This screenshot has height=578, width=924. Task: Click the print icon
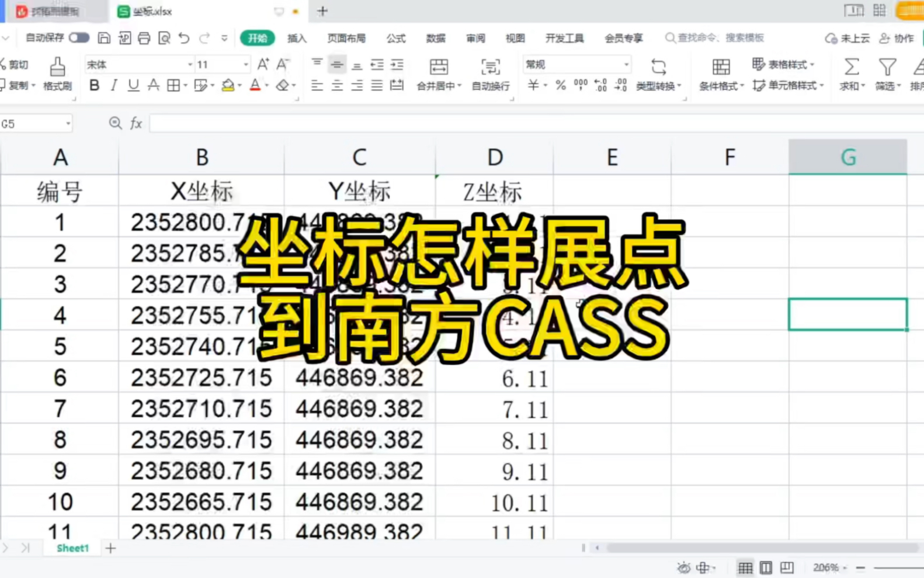pyautogui.click(x=144, y=38)
